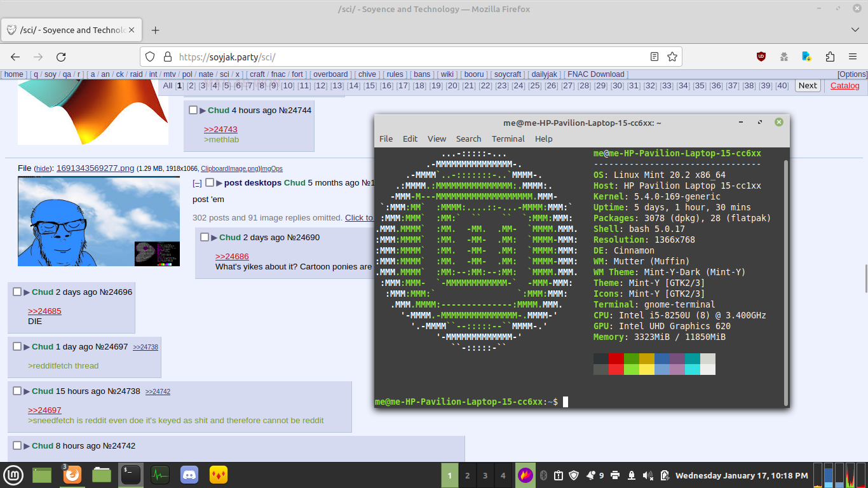Open a new tab with the plus button
The width and height of the screenshot is (868, 488).
[x=155, y=30]
